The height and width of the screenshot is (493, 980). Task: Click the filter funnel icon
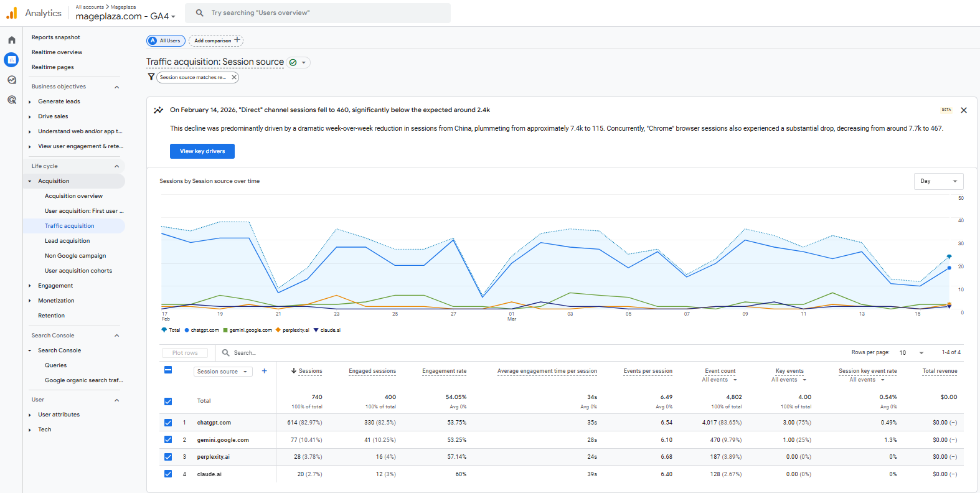coord(151,77)
